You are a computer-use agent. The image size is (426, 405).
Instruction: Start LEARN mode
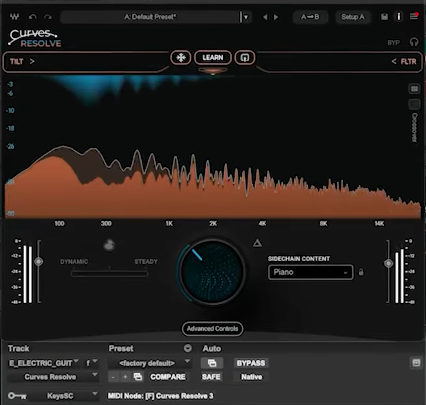213,58
